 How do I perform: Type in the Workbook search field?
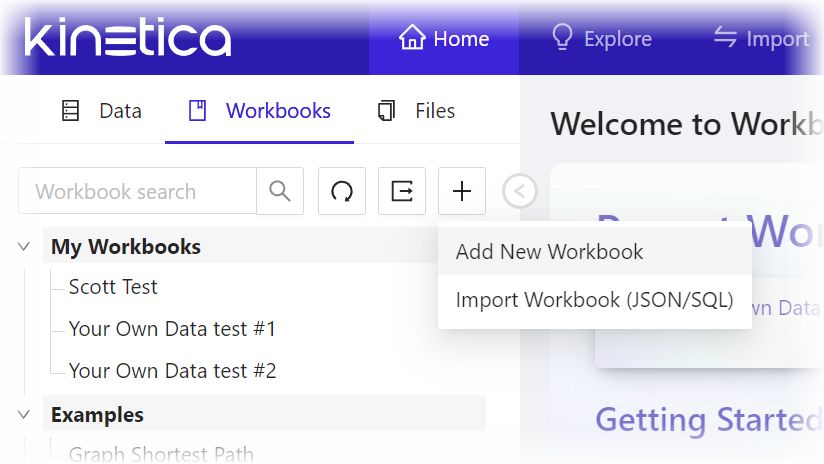(x=137, y=191)
